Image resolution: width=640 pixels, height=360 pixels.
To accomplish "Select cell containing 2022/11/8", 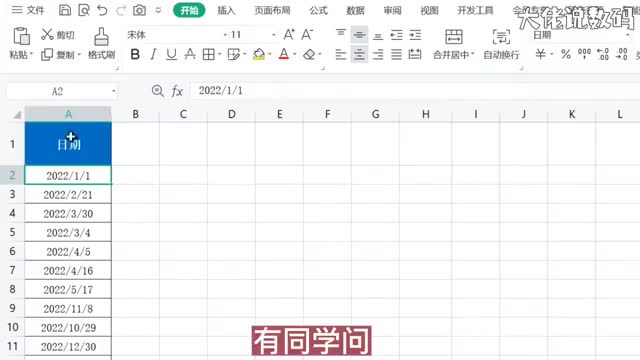I will 68,309.
